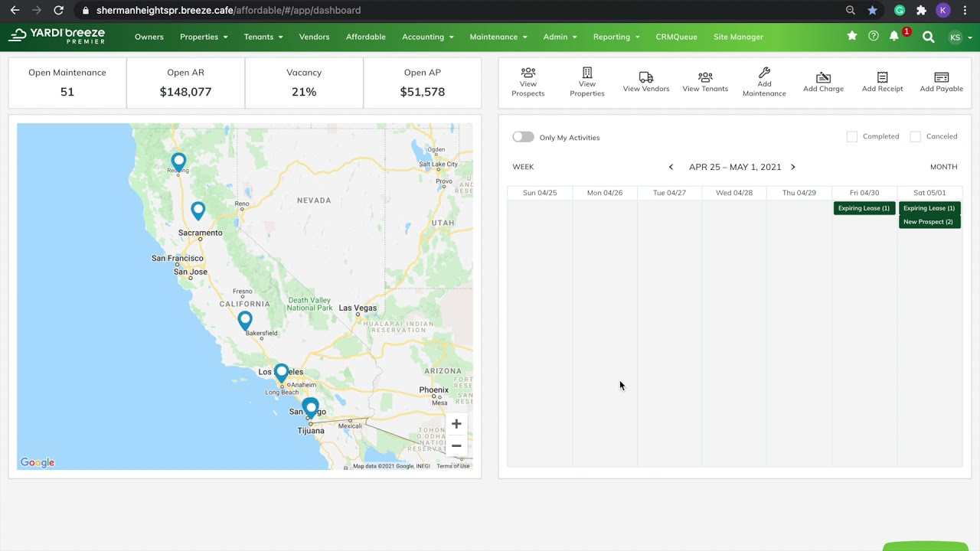This screenshot has height=551, width=980.
Task: Expand the Accounting dropdown menu
Action: pyautogui.click(x=428, y=37)
